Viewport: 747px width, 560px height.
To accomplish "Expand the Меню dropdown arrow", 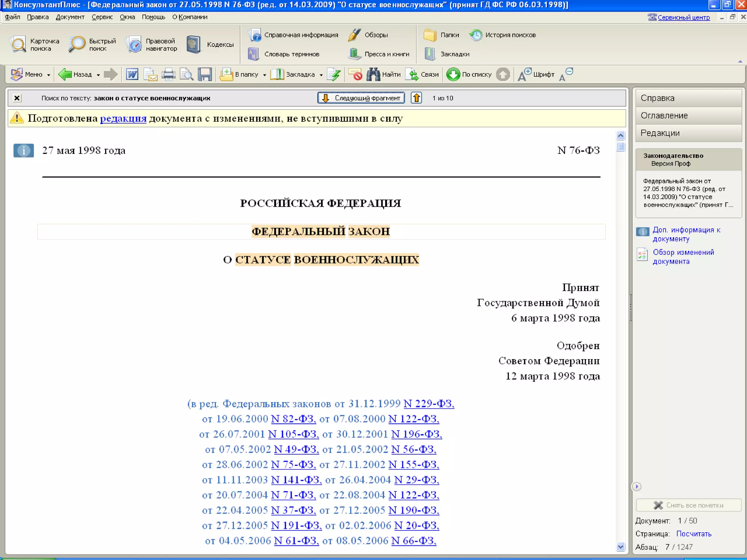I will coord(49,75).
